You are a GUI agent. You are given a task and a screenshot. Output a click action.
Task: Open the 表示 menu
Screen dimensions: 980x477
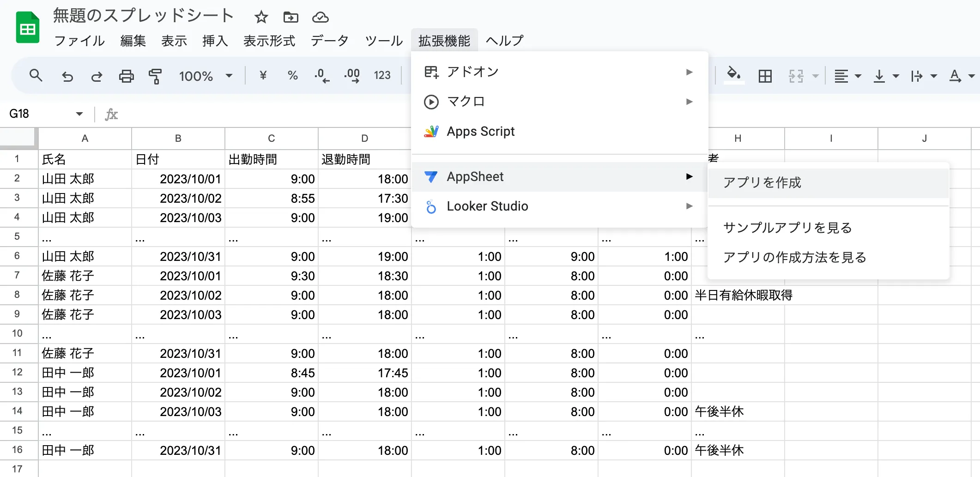click(x=174, y=41)
